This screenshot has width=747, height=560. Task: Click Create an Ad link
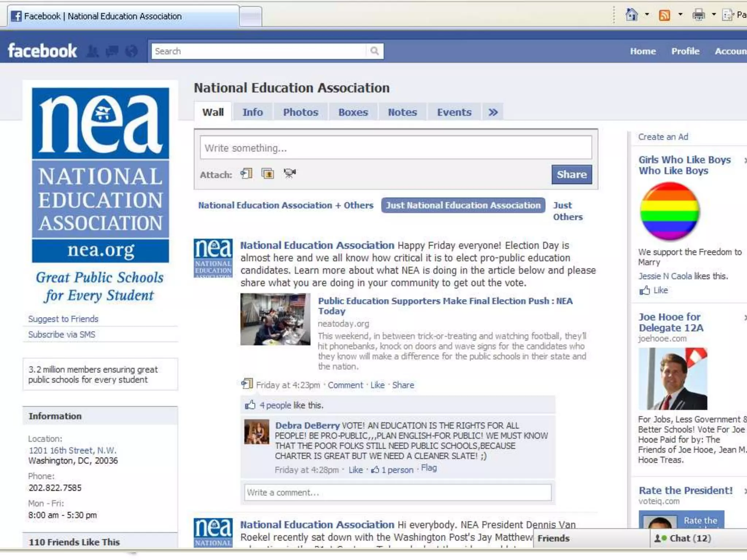click(663, 137)
